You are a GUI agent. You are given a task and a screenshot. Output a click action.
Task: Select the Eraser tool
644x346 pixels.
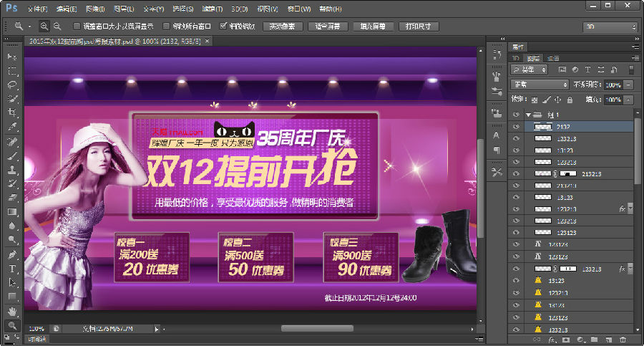click(12, 198)
